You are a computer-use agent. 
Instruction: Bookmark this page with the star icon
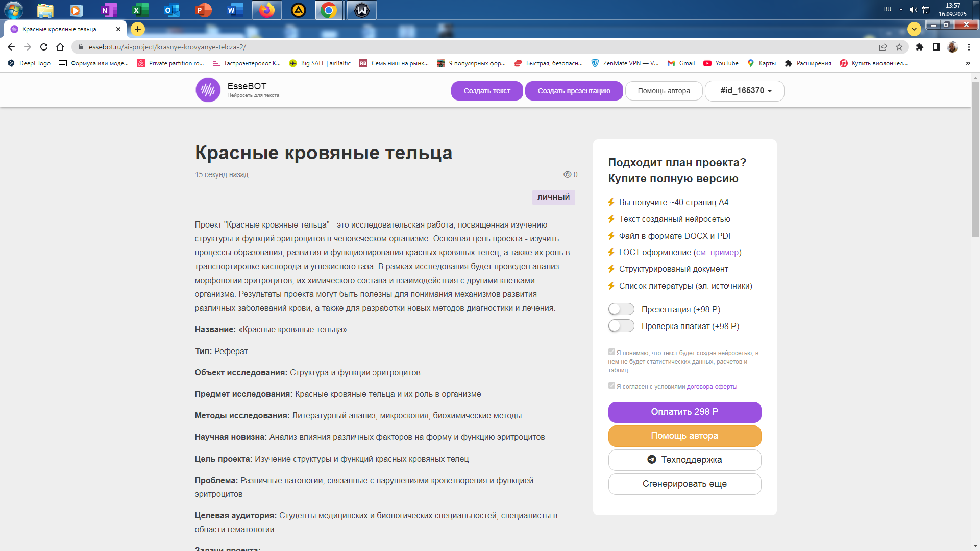click(899, 47)
